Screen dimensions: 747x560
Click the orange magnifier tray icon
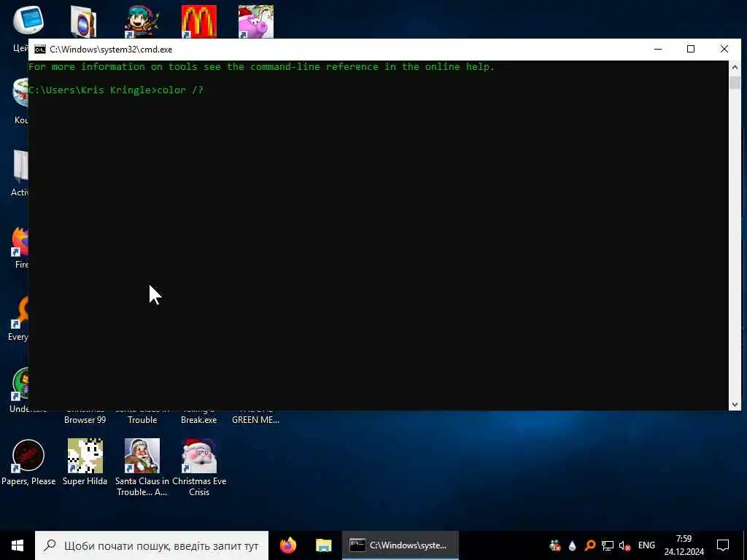[589, 545]
